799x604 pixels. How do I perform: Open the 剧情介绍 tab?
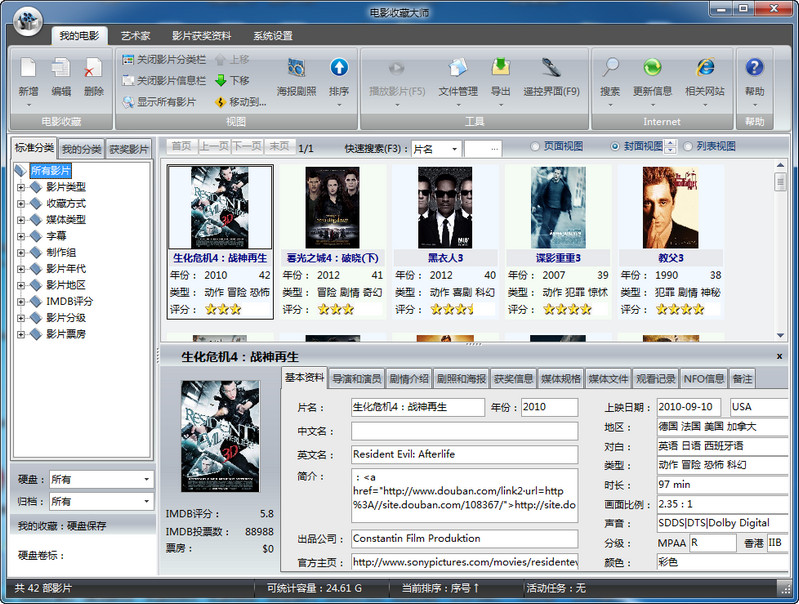point(409,379)
